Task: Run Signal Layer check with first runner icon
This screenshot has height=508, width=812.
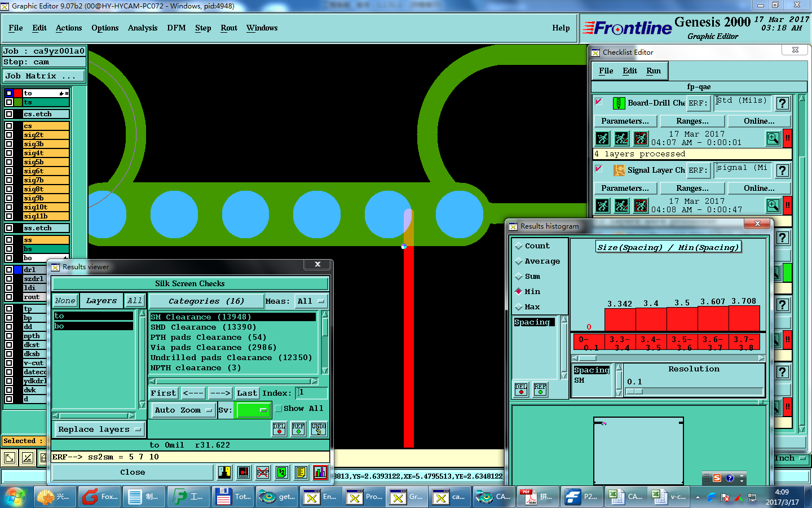Action: (x=602, y=205)
